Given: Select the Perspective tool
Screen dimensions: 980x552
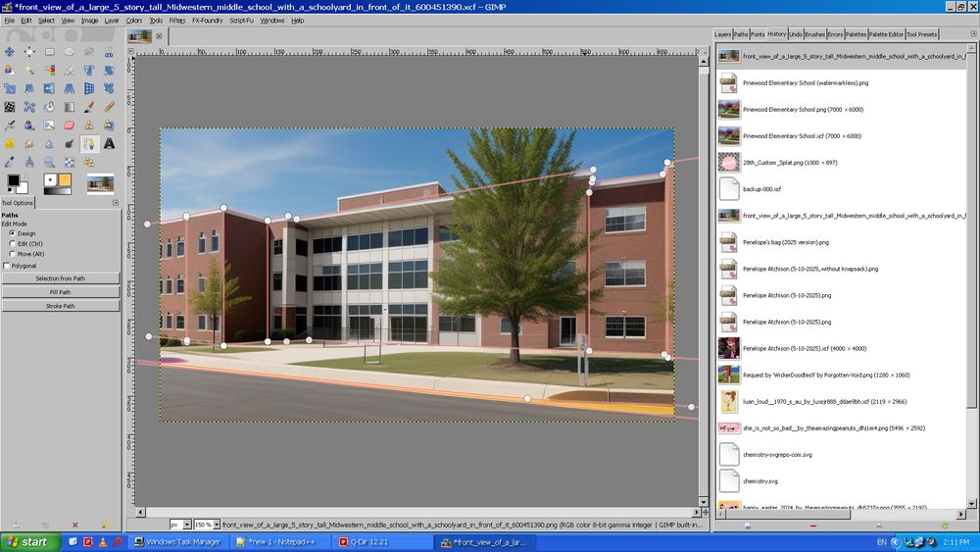Looking at the screenshot, I should tap(70, 88).
